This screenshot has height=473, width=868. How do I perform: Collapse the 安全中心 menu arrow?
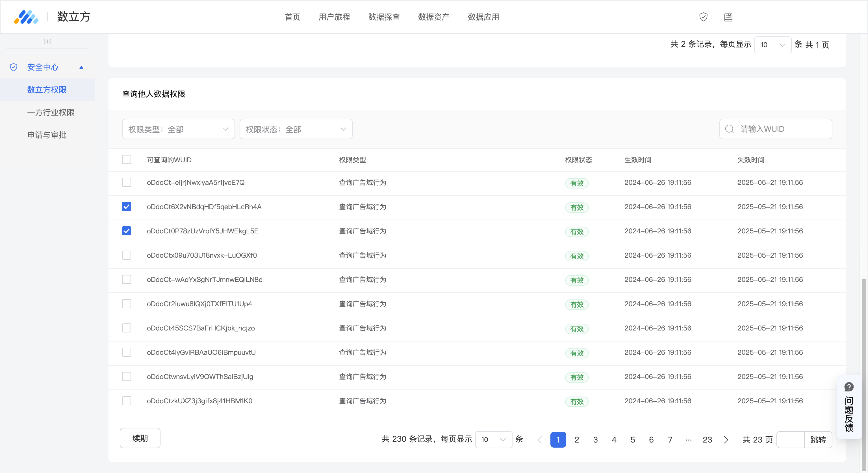(x=81, y=67)
